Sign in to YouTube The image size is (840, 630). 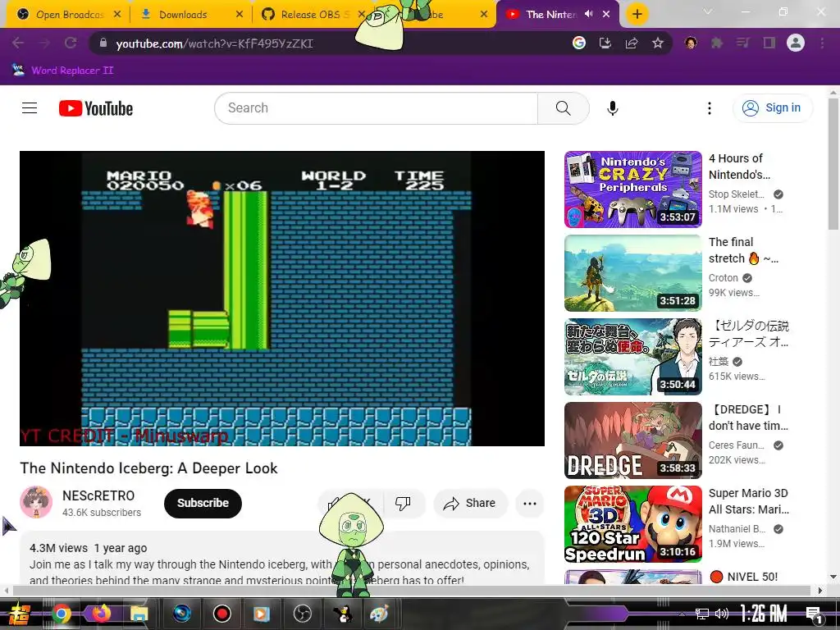tap(773, 107)
